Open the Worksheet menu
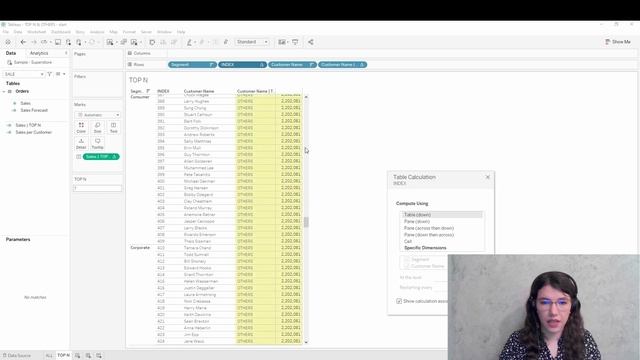The image size is (640, 360). click(36, 32)
